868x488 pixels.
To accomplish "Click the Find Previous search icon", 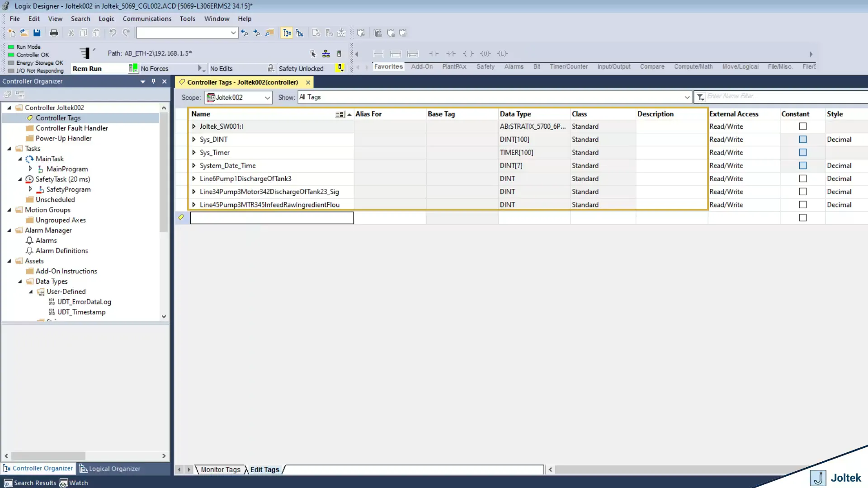I will pos(245,33).
